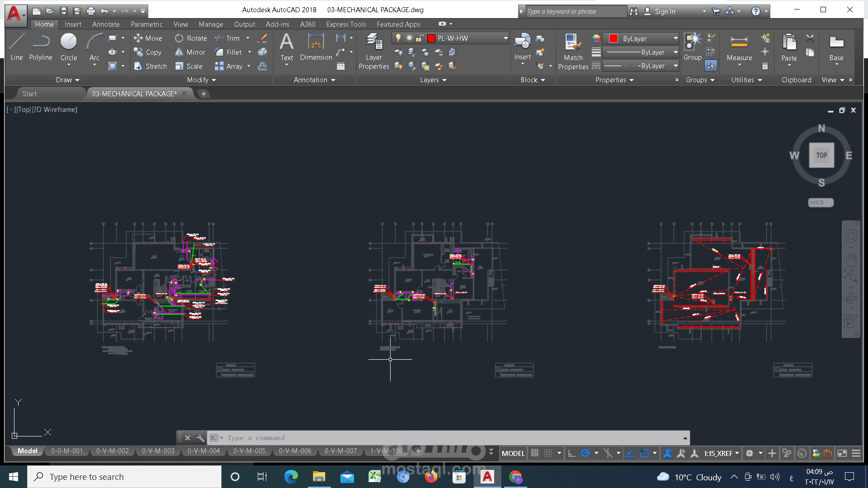Click the Cut scissors icon
Screen dimensions: 868x488
pyautogui.click(x=810, y=38)
